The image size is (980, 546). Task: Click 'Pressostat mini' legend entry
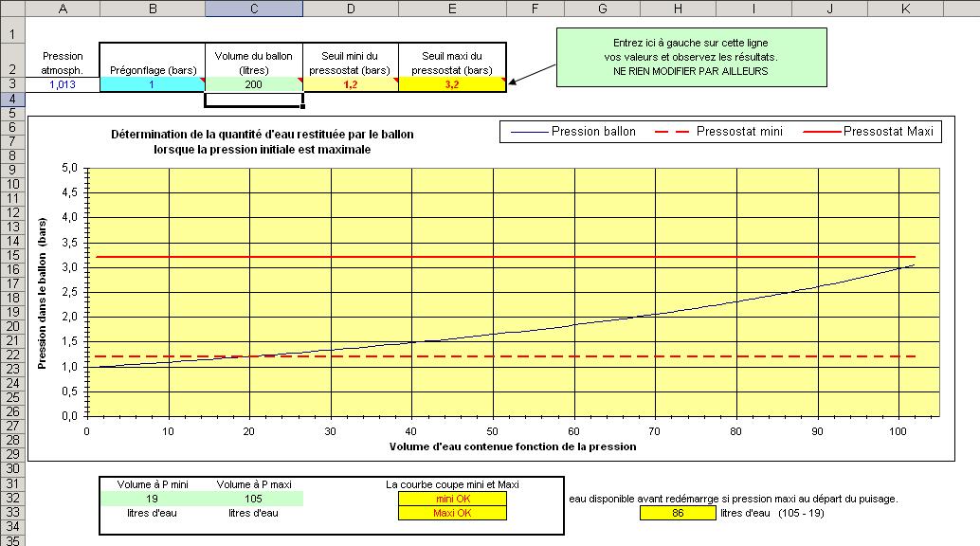coord(718,132)
